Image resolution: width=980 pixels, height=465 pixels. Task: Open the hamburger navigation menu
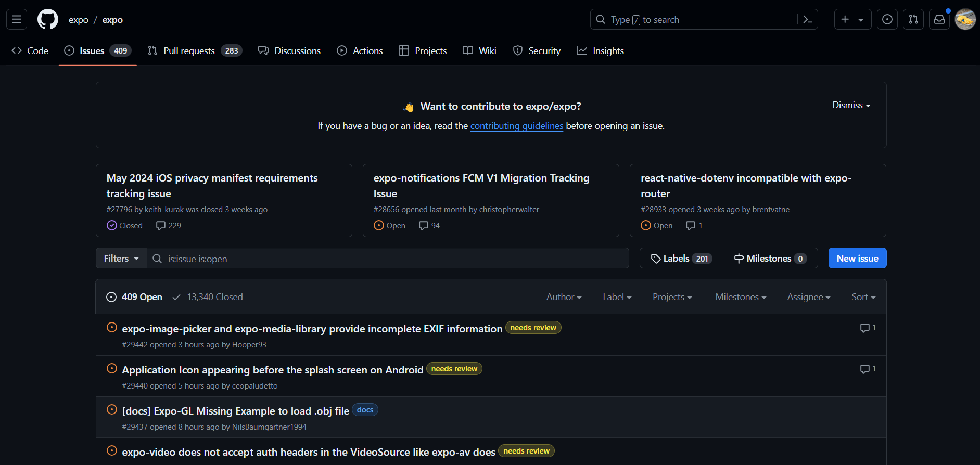point(17,19)
